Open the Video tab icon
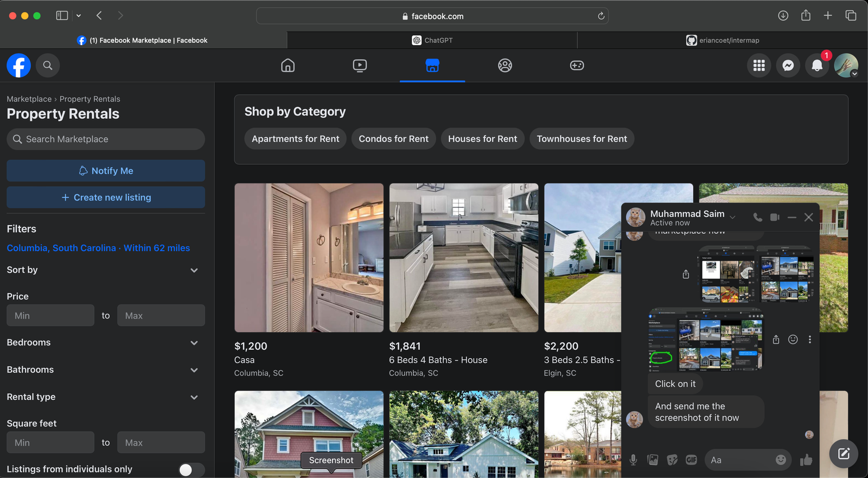 tap(360, 66)
